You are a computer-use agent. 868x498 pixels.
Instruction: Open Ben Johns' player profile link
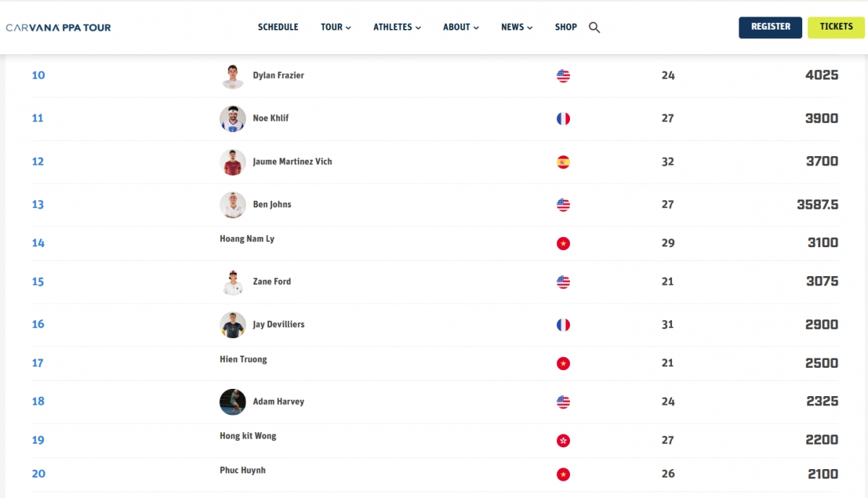pyautogui.click(x=272, y=205)
